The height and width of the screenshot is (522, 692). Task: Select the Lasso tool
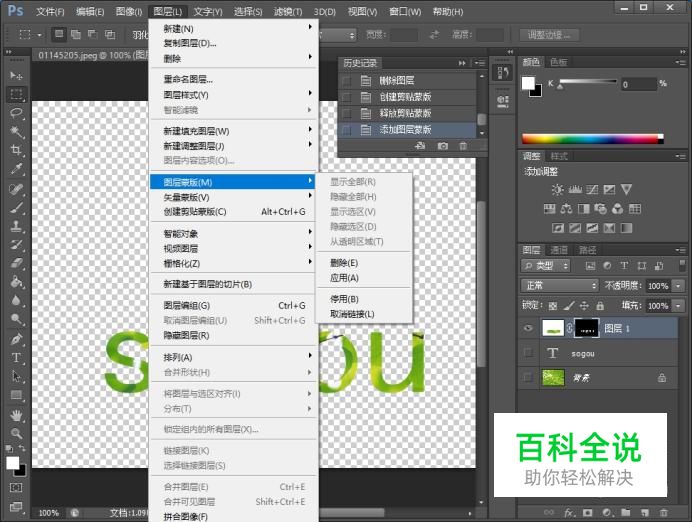(16, 113)
